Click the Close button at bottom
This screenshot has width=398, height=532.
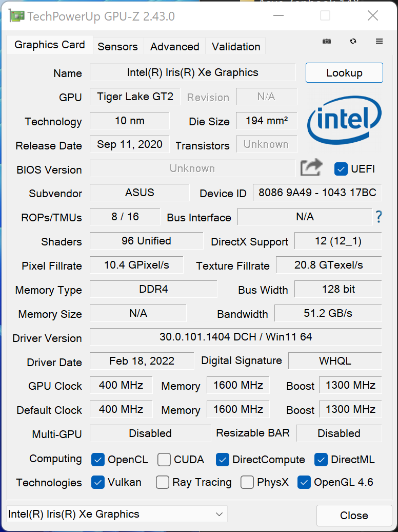tap(354, 515)
